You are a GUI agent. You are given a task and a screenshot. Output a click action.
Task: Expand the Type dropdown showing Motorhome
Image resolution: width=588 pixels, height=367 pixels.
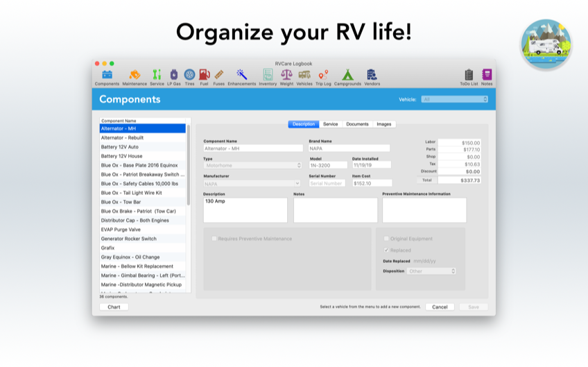[252, 165]
